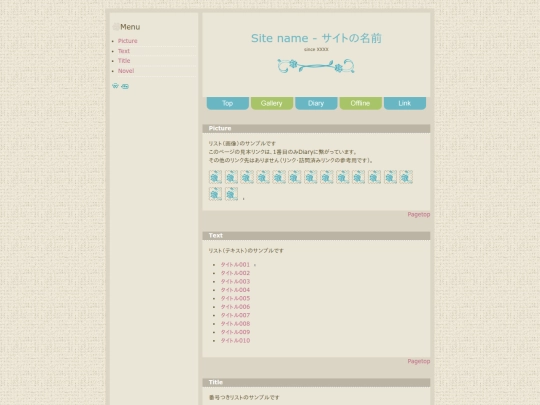The width and height of the screenshot is (540, 405).
Task: Click the タイトル008 link
Action: click(235, 324)
